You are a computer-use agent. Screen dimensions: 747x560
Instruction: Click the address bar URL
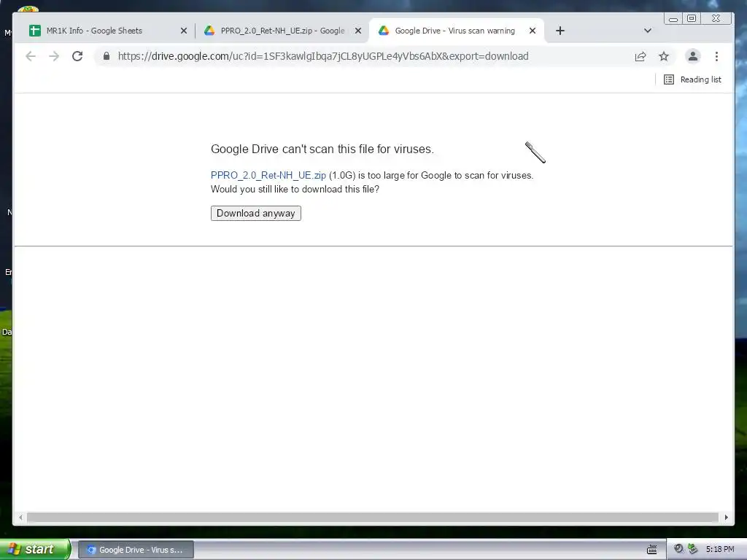(323, 56)
